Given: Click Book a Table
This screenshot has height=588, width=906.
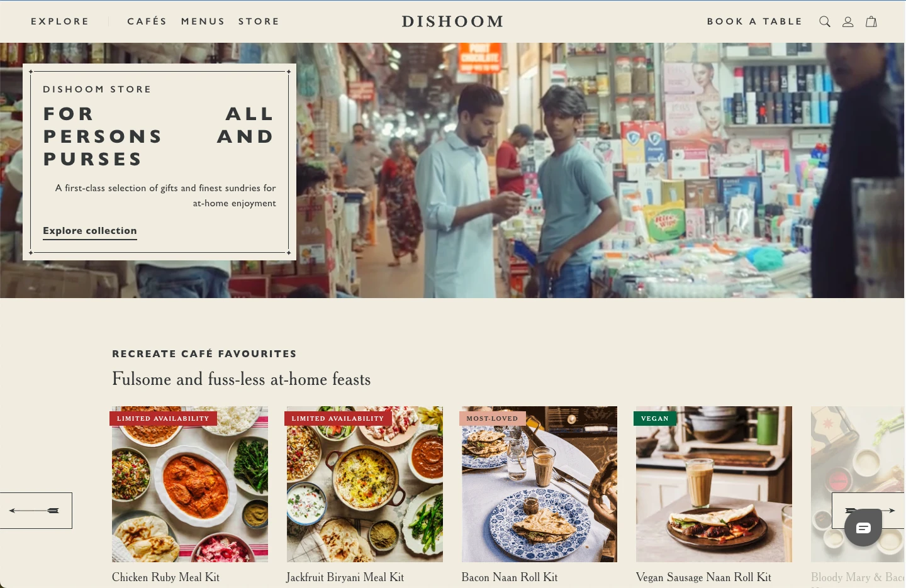Looking at the screenshot, I should [754, 21].
